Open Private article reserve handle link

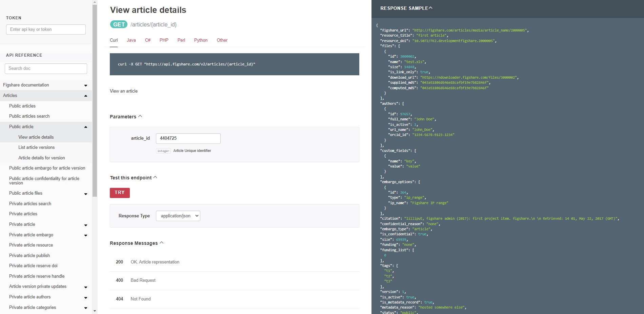click(x=37, y=276)
